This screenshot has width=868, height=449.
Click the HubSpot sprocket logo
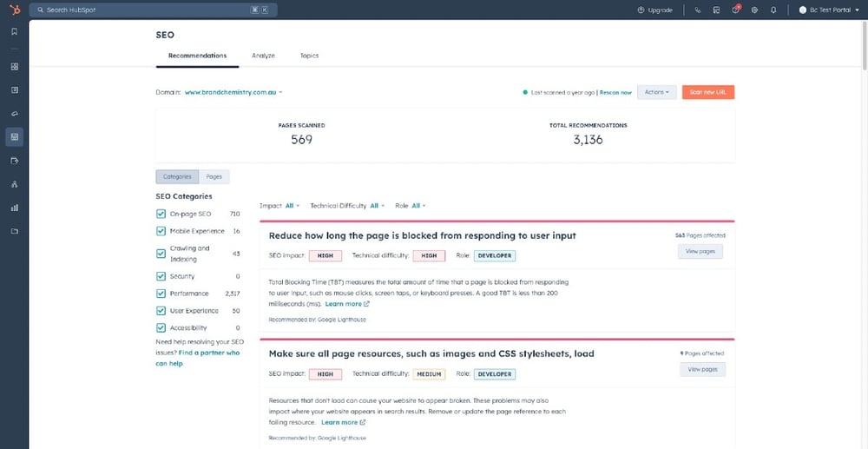click(x=14, y=10)
